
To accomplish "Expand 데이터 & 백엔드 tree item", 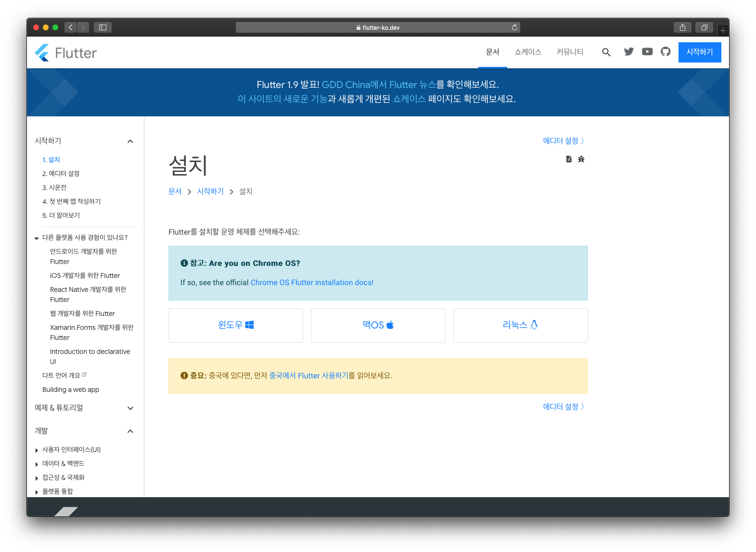I will [37, 464].
